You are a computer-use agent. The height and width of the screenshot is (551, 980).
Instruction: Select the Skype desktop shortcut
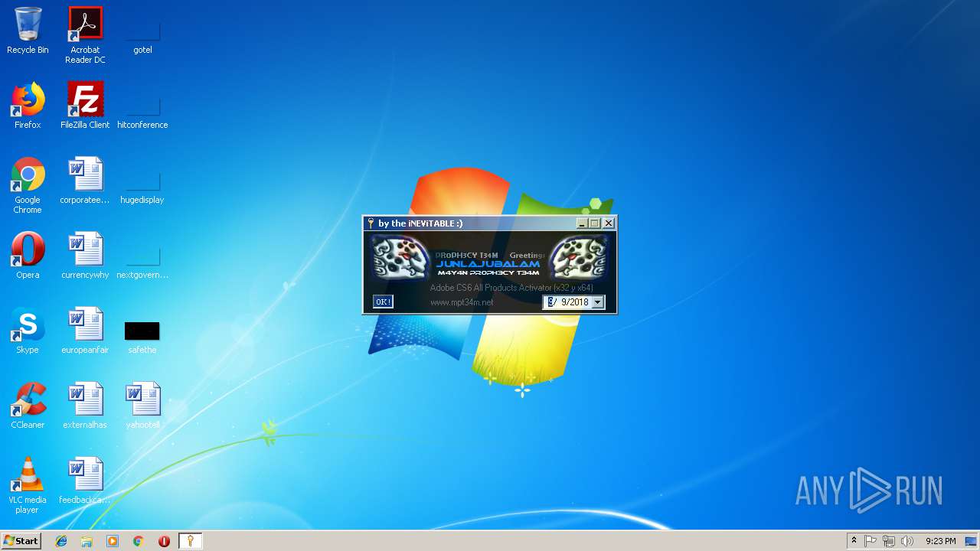click(28, 331)
